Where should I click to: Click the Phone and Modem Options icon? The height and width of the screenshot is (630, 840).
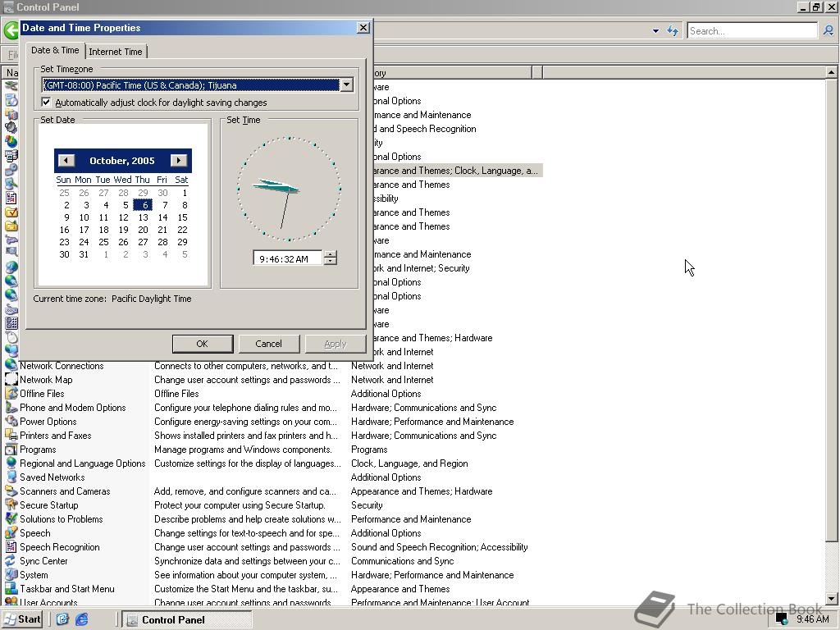pyautogui.click(x=11, y=408)
